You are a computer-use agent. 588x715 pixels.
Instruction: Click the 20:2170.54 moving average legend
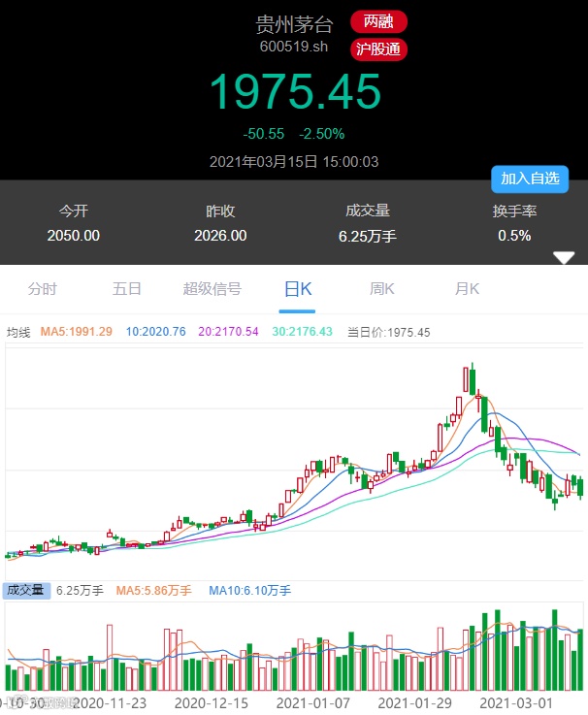228,332
